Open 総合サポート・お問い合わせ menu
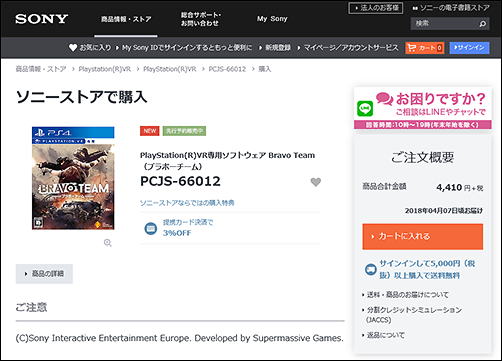The height and width of the screenshot is (361, 502). 201,19
